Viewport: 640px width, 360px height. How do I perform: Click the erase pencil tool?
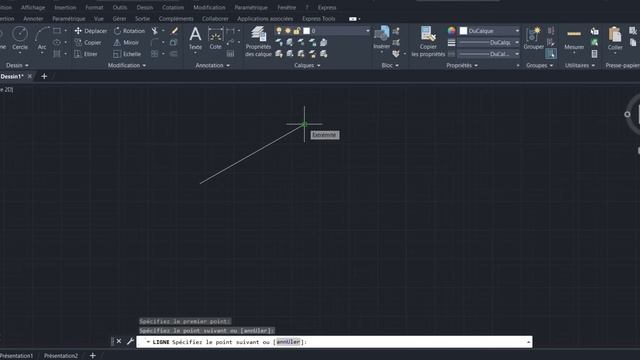pos(174,31)
